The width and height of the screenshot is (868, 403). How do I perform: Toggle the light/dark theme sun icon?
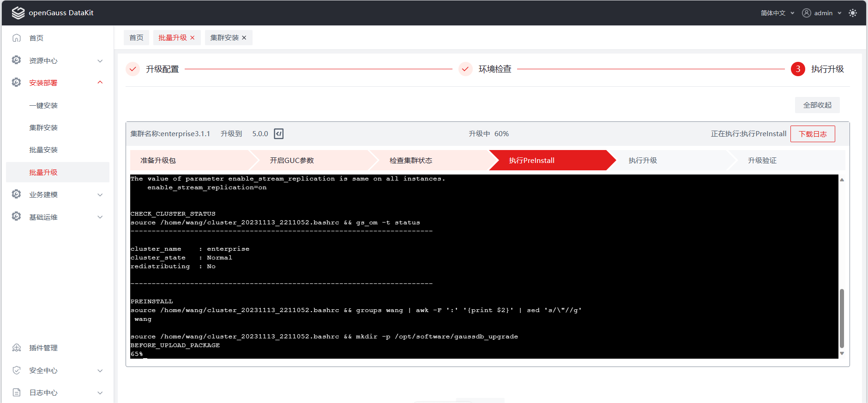point(852,13)
